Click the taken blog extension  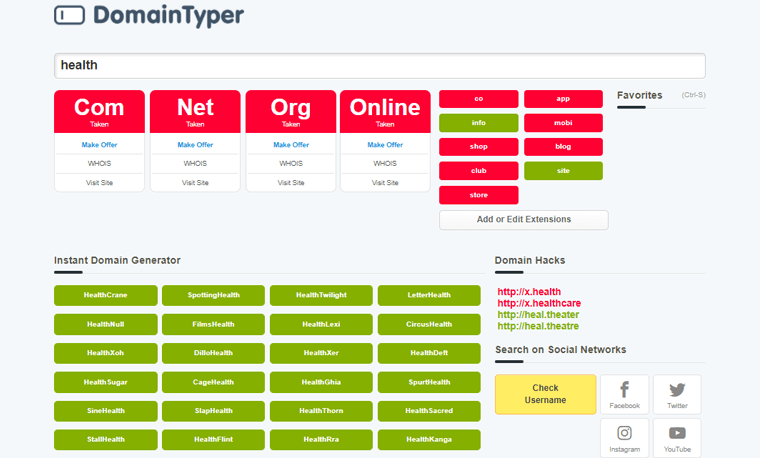pos(563,147)
